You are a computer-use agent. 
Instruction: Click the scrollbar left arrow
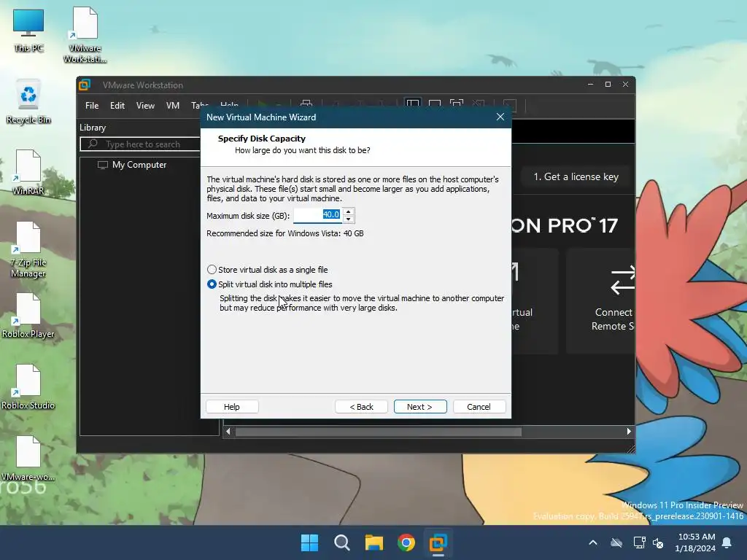coord(228,432)
